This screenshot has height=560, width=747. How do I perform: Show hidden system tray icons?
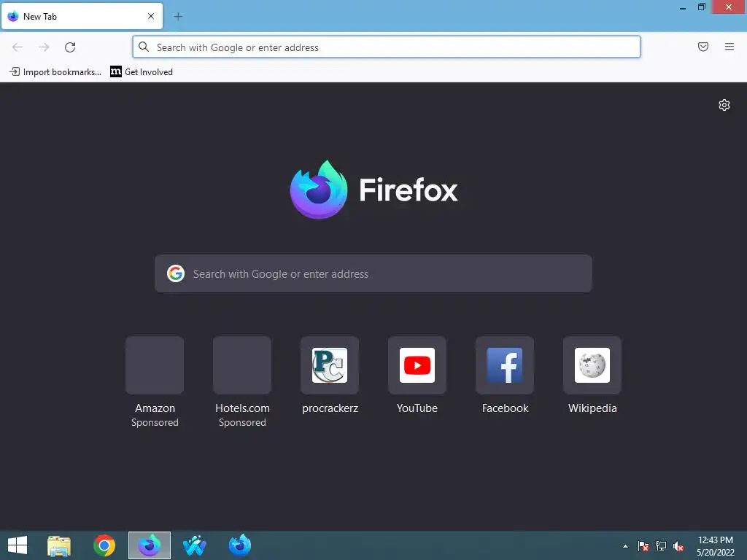pos(625,546)
